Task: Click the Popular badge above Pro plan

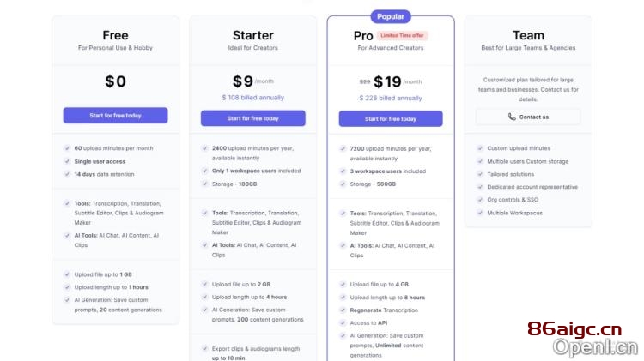Action: (x=391, y=16)
